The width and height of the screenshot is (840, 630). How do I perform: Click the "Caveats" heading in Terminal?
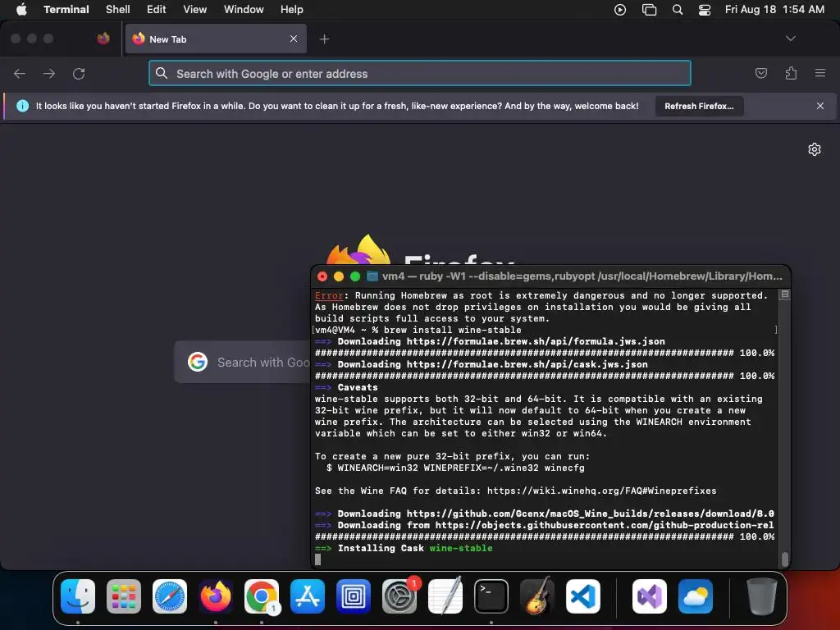[x=358, y=387]
